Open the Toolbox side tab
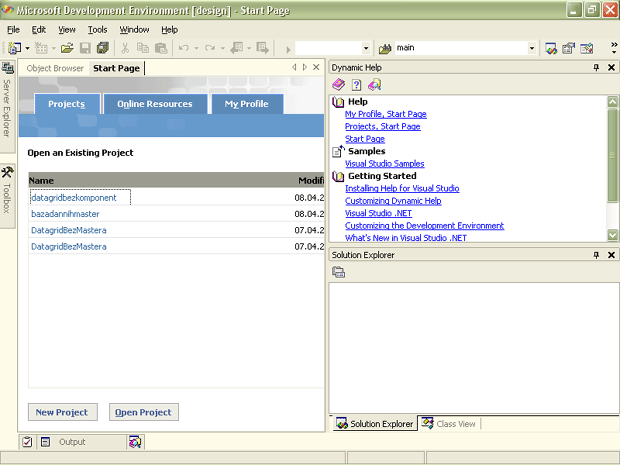This screenshot has height=465, width=620. (7, 195)
